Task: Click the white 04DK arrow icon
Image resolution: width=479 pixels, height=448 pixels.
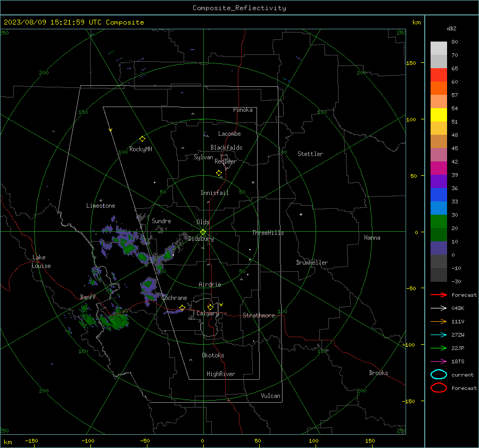Action: click(x=439, y=308)
